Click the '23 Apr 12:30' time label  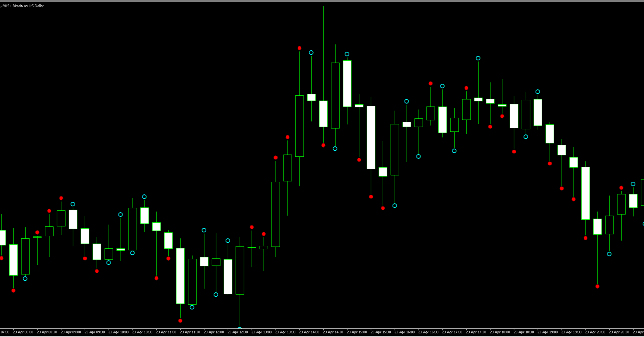coord(238,332)
